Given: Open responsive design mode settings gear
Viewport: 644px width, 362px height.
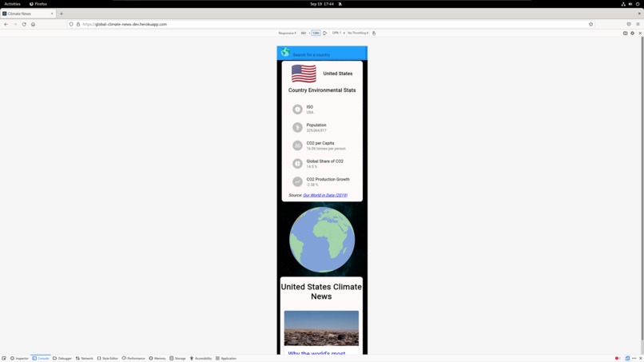Looking at the screenshot, I should click(633, 33).
